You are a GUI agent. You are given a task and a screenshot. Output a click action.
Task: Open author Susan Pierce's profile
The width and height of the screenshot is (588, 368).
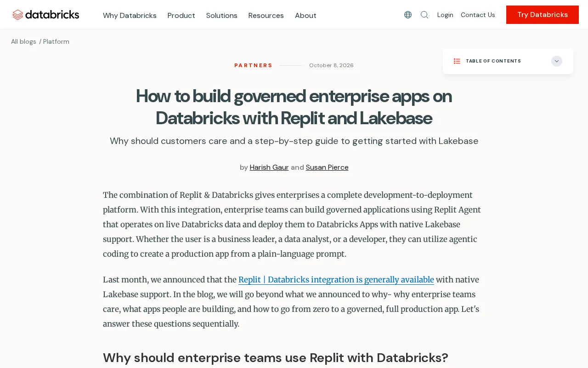tap(327, 167)
